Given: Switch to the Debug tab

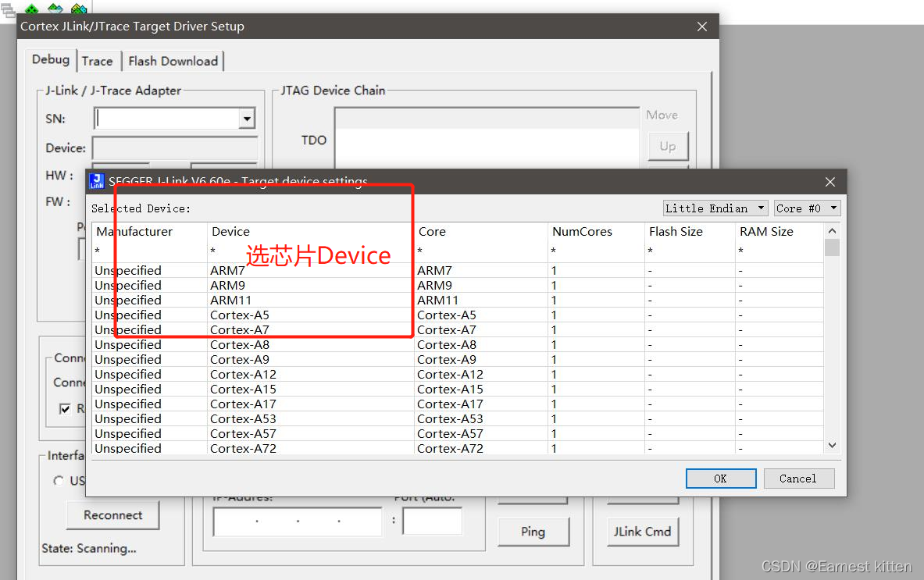Looking at the screenshot, I should pos(51,59).
